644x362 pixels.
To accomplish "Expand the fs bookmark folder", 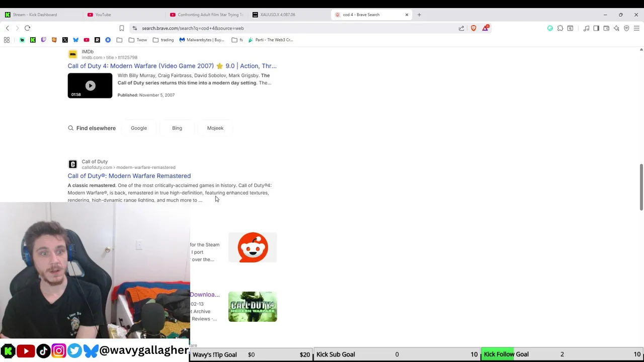I will tap(237, 40).
